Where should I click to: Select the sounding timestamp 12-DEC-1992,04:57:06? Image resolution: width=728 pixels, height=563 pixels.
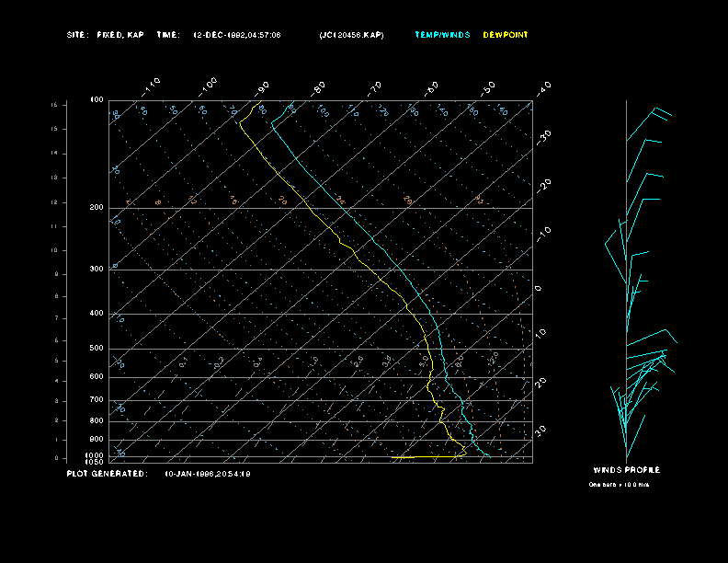[237, 35]
